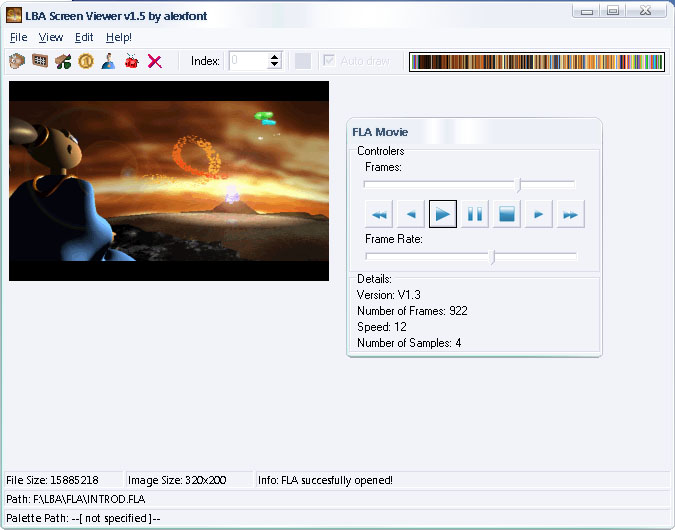This screenshot has width=675, height=530.
Task: Click the character figure toolbar icon
Action: coord(108,61)
